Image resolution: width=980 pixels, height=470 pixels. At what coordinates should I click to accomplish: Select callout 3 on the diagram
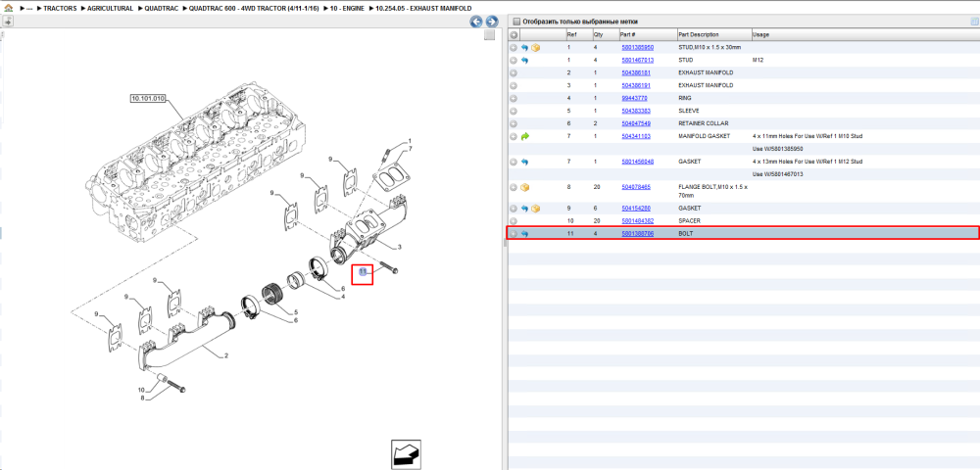[x=400, y=248]
